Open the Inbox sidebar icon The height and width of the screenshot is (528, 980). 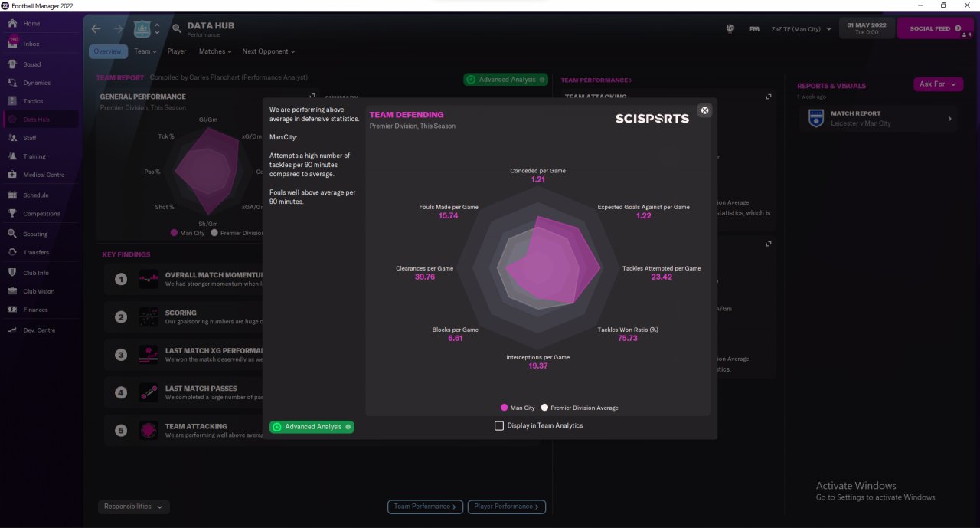tap(12, 44)
